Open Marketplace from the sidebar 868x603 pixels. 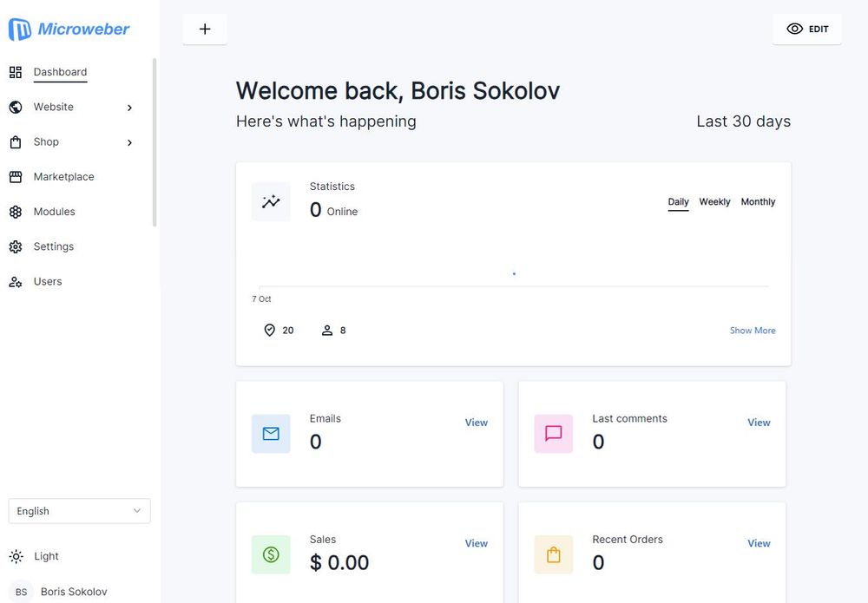(x=63, y=177)
